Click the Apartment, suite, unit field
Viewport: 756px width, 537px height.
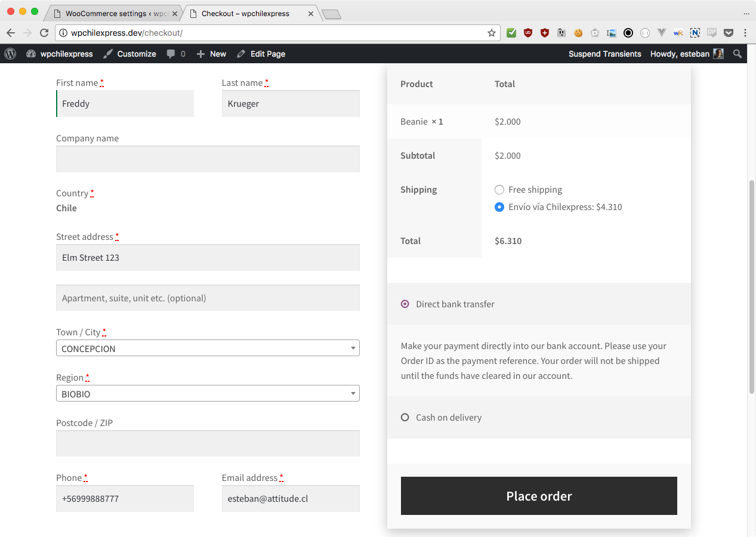click(208, 298)
